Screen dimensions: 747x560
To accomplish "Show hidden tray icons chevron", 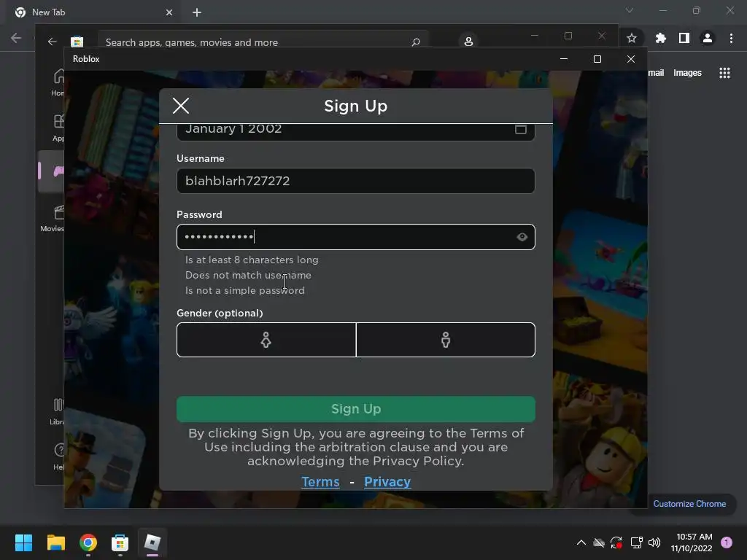I will pyautogui.click(x=581, y=542).
